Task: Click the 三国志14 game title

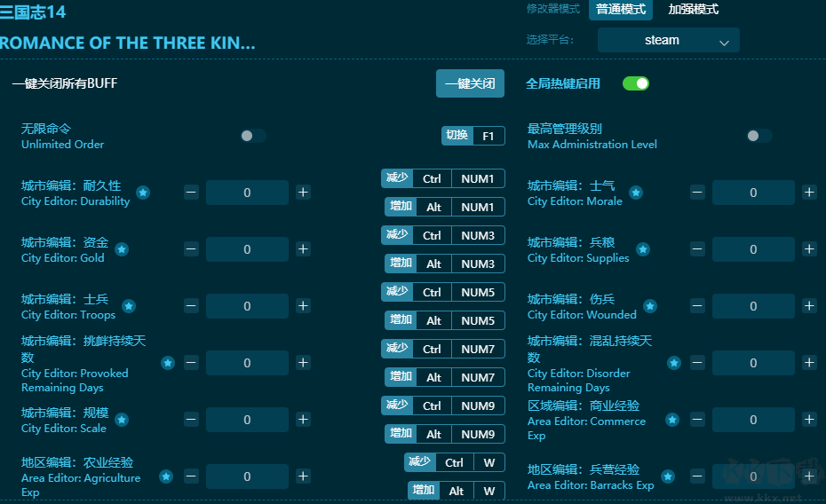Action: (33, 12)
